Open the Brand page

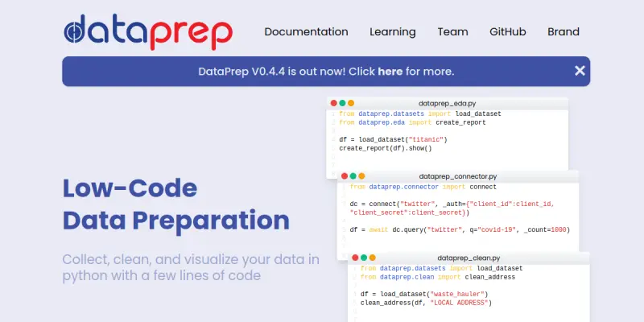tap(563, 32)
